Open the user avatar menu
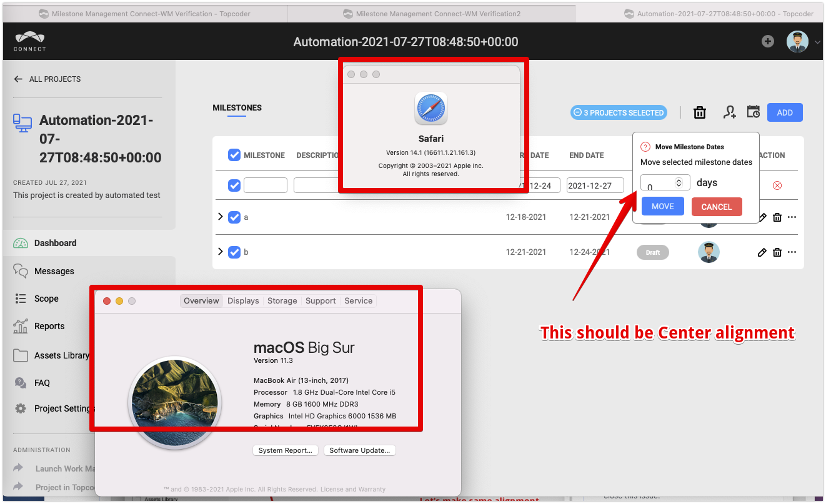The width and height of the screenshot is (826, 504). click(797, 42)
